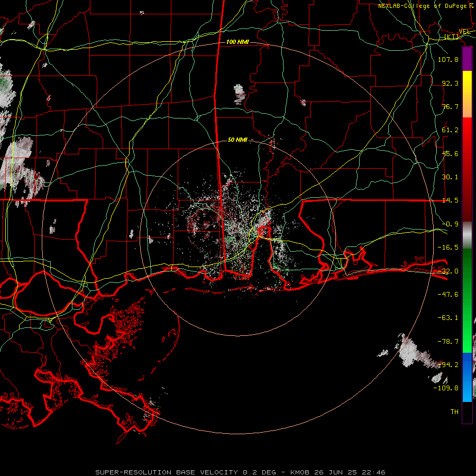Click the radar echo north of the 50 NMI ring
This screenshot has width=476, height=476.
240,94
